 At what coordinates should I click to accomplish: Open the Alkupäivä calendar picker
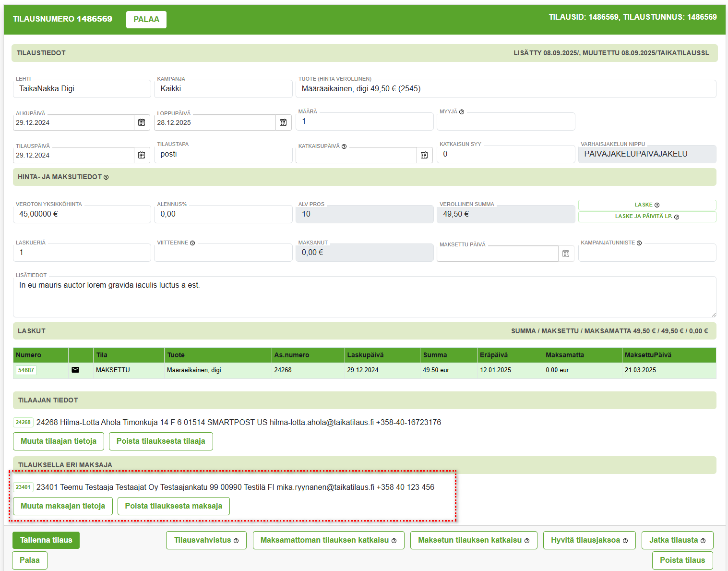point(142,122)
